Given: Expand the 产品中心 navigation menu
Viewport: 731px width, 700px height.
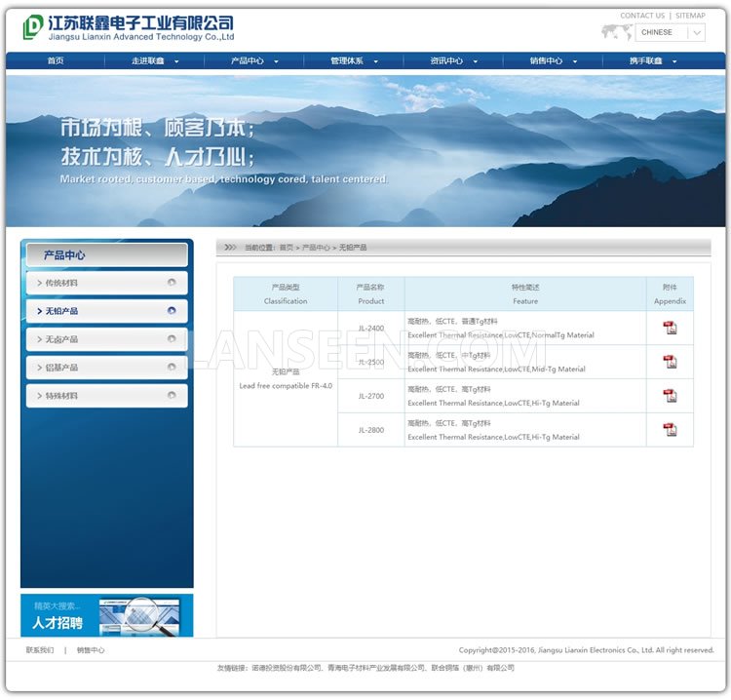Looking at the screenshot, I should (x=253, y=61).
